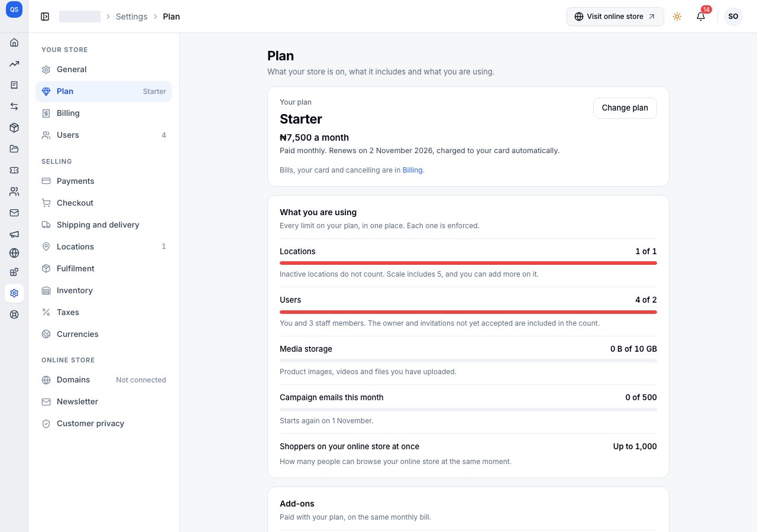Click the Change plan button

pyautogui.click(x=625, y=108)
